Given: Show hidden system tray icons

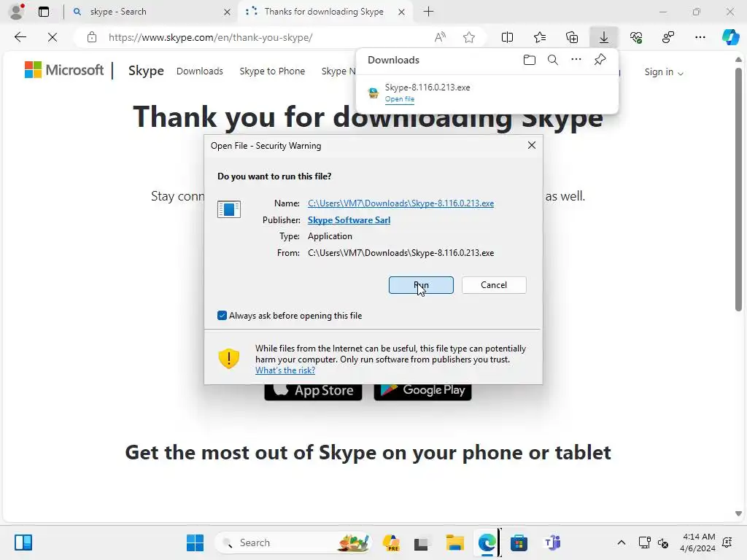Looking at the screenshot, I should [622, 542].
